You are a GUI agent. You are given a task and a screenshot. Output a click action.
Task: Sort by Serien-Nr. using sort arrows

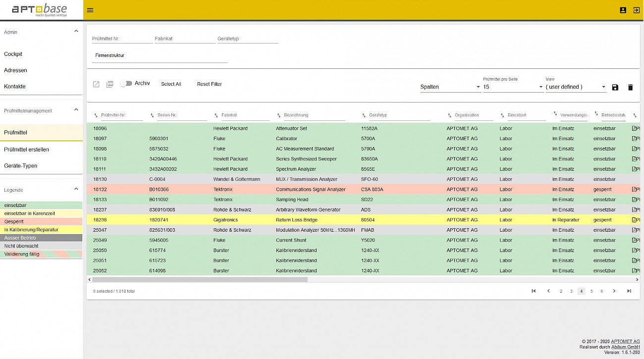point(152,115)
